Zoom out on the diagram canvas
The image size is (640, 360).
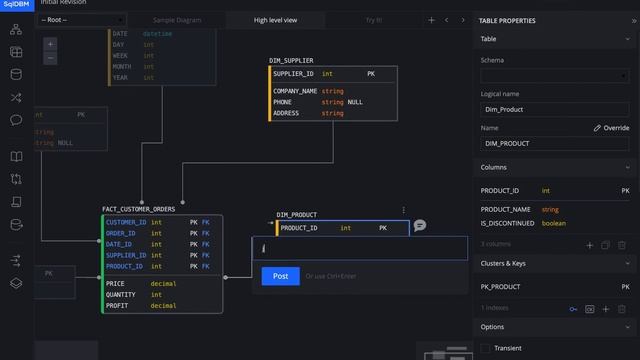(x=50, y=58)
